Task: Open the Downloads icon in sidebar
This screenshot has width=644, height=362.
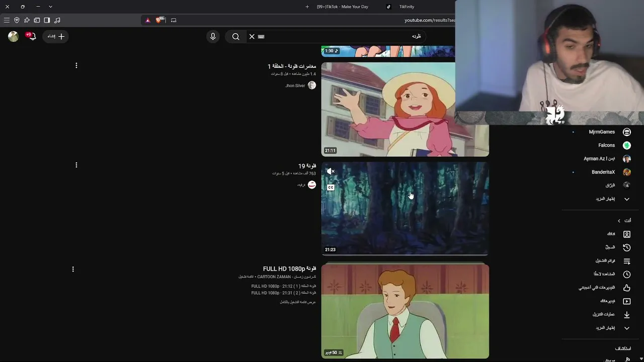Action: (x=627, y=315)
